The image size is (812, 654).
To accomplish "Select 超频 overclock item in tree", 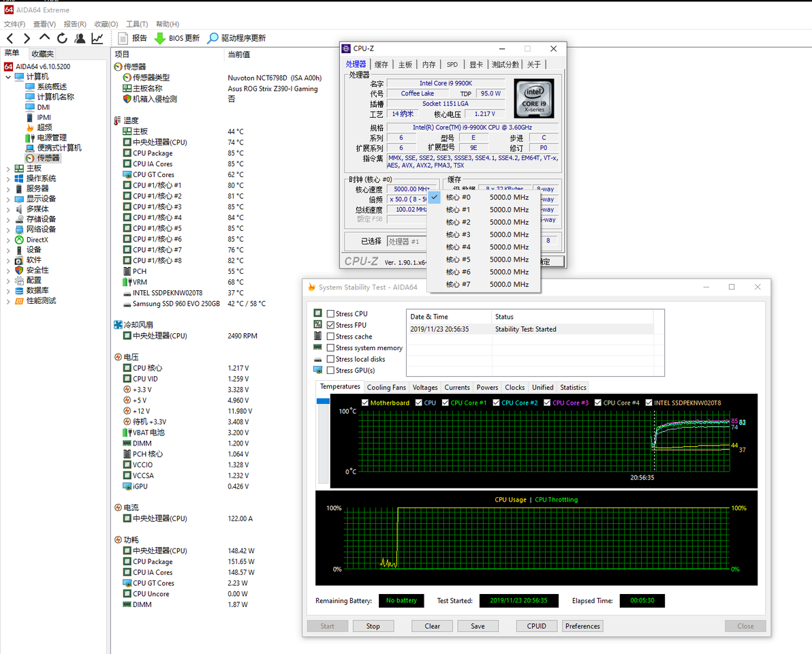I will [39, 127].
